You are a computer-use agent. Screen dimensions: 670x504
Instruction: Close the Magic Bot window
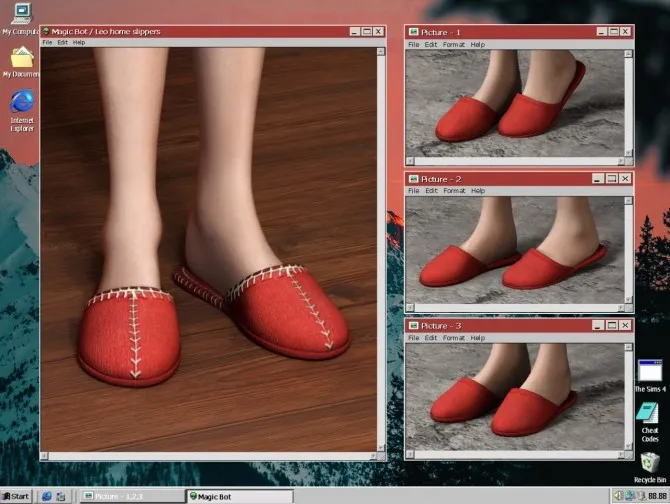coord(378,32)
